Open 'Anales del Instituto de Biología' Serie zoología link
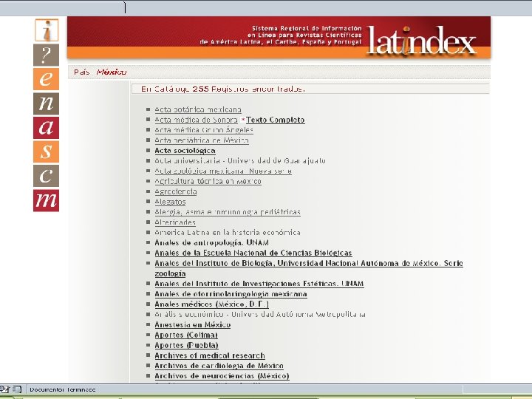 [x=309, y=268]
